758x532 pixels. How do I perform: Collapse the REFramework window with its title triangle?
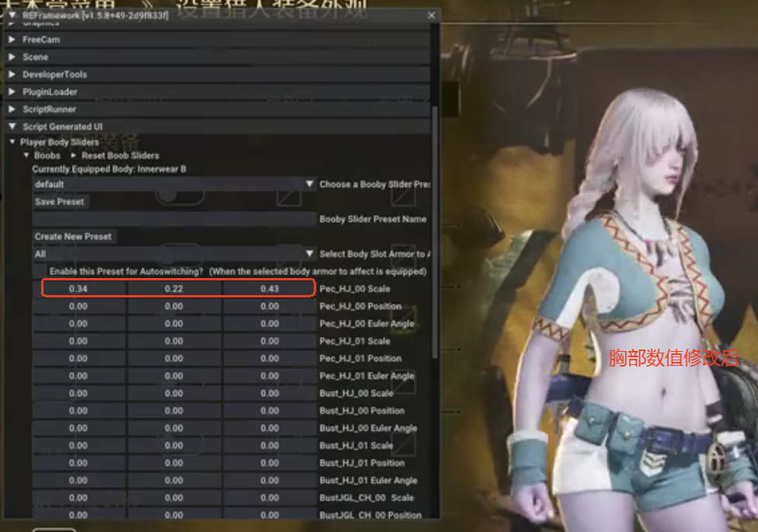pos(12,15)
